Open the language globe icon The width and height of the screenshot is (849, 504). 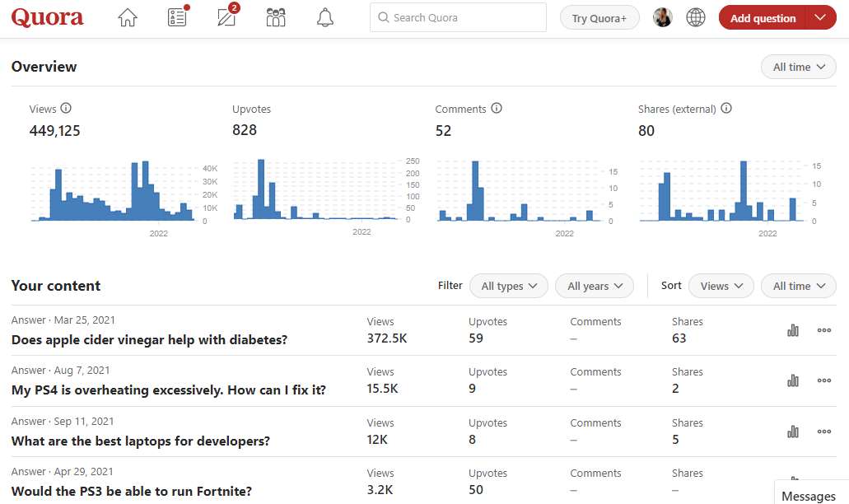696,18
